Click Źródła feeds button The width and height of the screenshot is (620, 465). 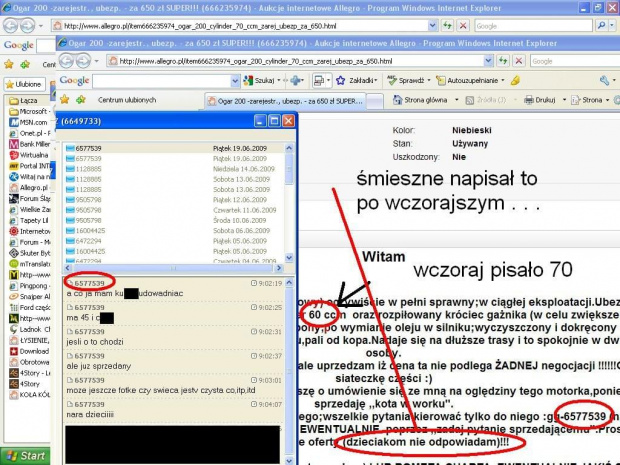point(486,100)
